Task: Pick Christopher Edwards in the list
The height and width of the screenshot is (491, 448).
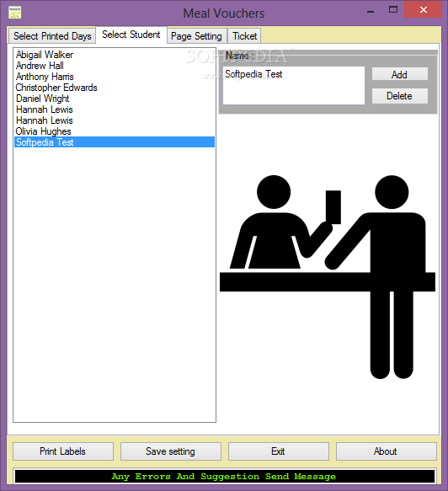Action: coord(115,88)
